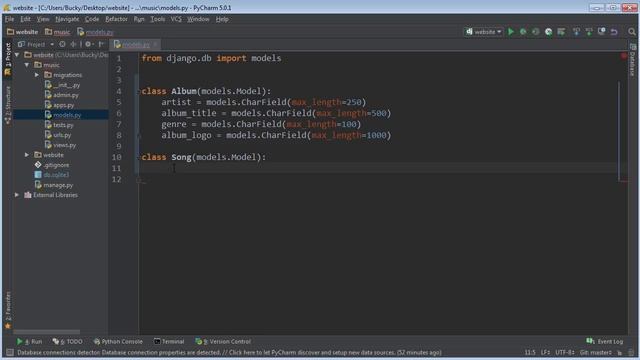The width and height of the screenshot is (640, 360).
Task: Open the website run configuration dropdown
Action: [x=484, y=31]
